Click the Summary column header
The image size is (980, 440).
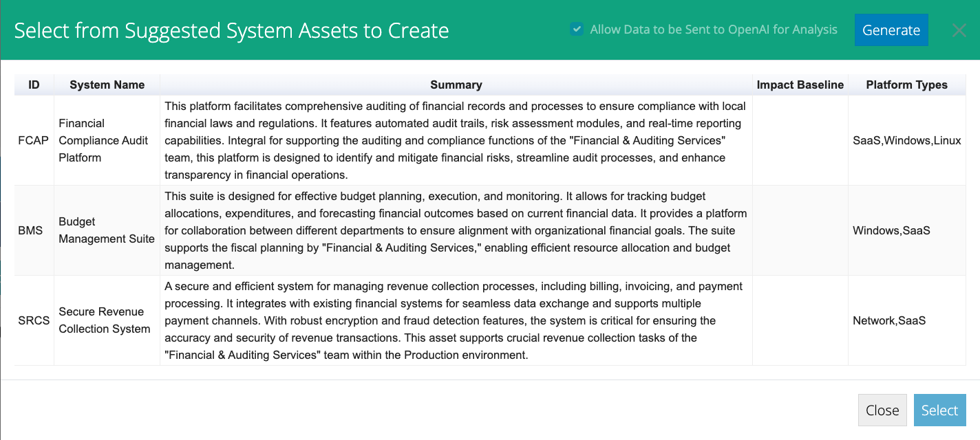pos(456,85)
